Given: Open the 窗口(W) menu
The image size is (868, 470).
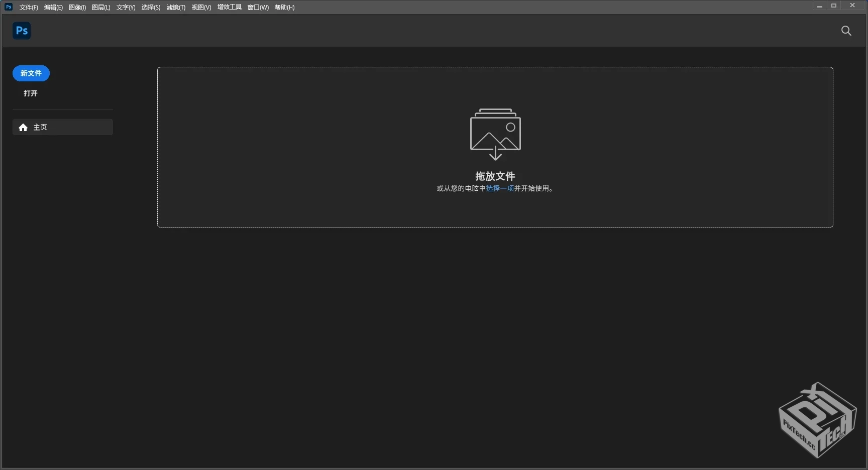Looking at the screenshot, I should click(x=258, y=7).
